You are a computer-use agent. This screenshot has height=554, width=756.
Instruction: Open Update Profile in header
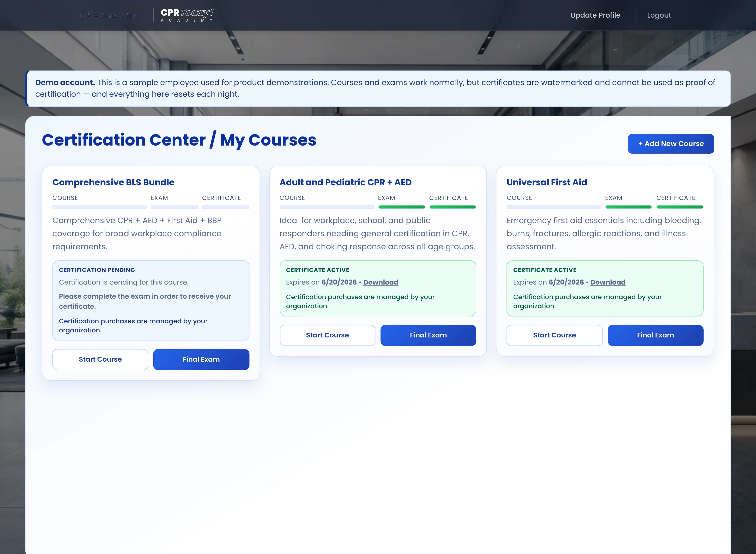point(595,15)
